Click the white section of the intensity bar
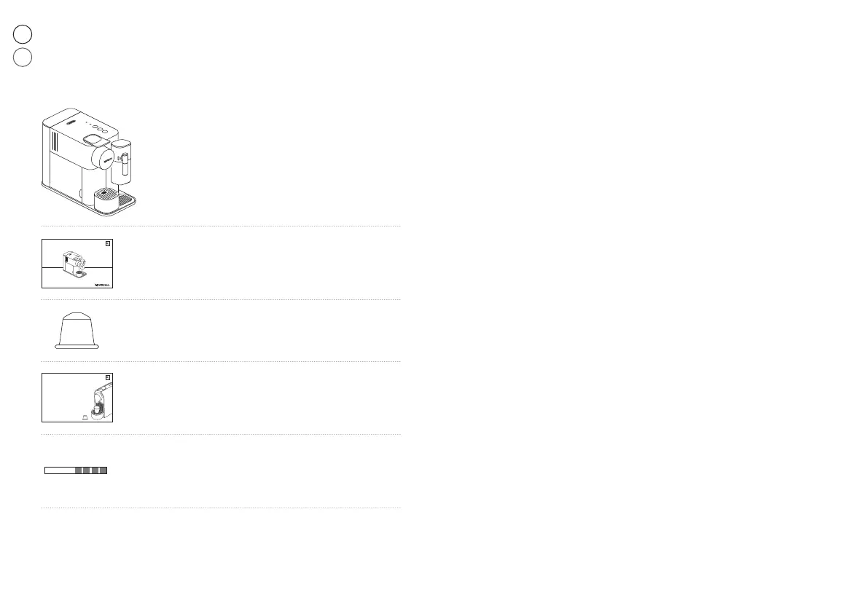Screen dimensions: 868x611 pos(60,470)
